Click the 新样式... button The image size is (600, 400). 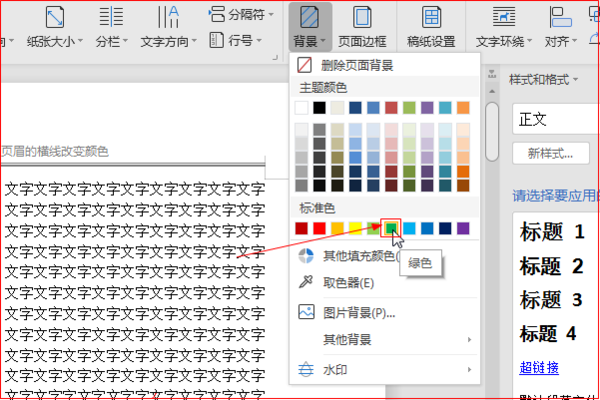tap(550, 153)
